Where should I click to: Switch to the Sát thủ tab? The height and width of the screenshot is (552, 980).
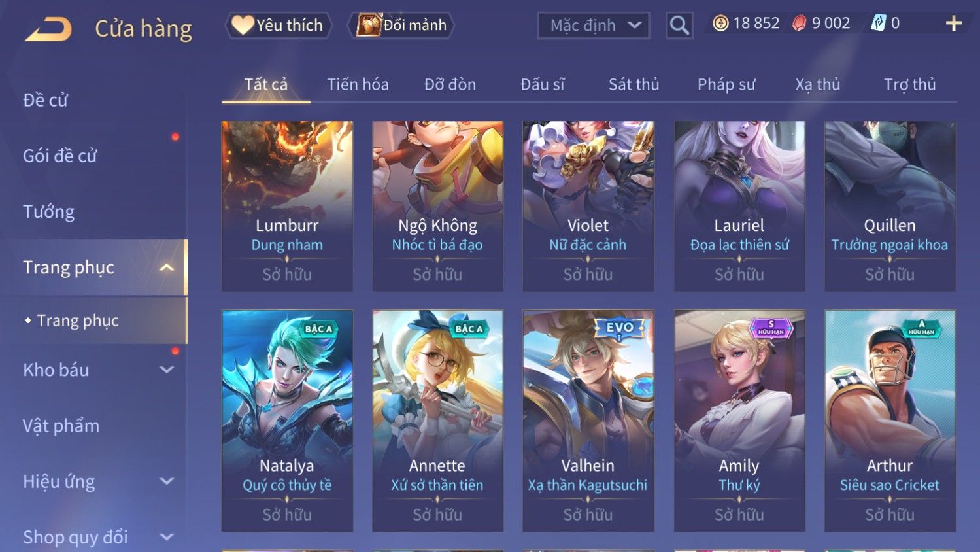point(634,84)
